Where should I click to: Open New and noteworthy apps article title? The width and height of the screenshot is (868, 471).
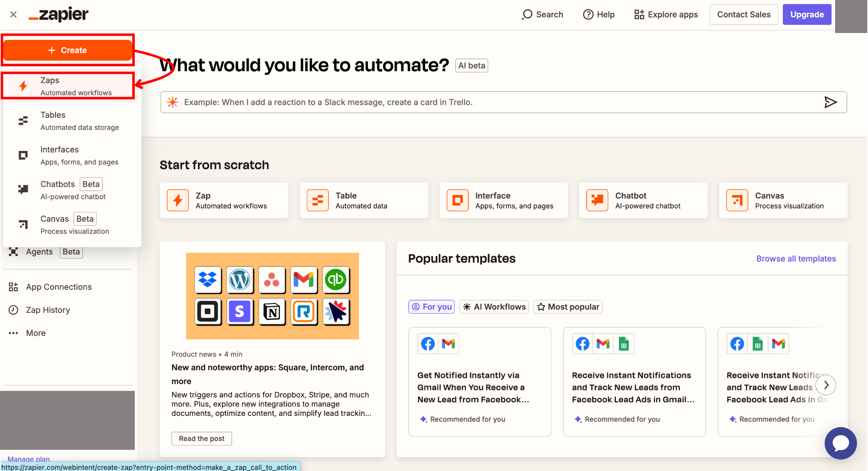[x=268, y=374]
